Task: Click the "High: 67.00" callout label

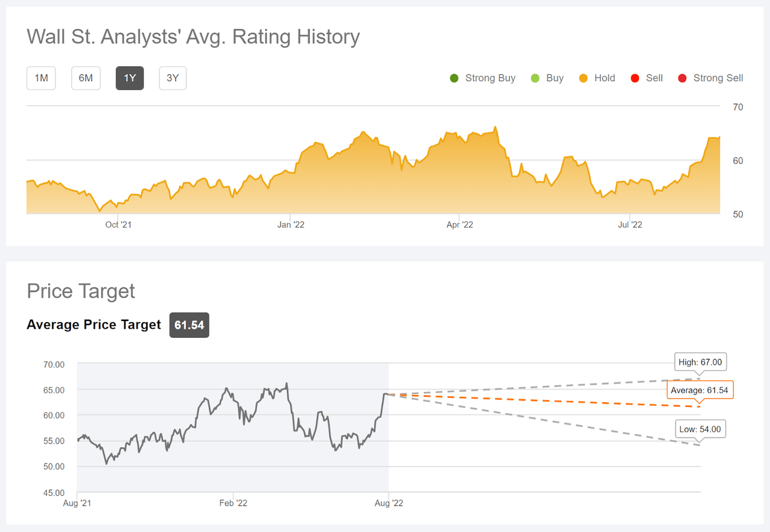Action: tap(700, 362)
